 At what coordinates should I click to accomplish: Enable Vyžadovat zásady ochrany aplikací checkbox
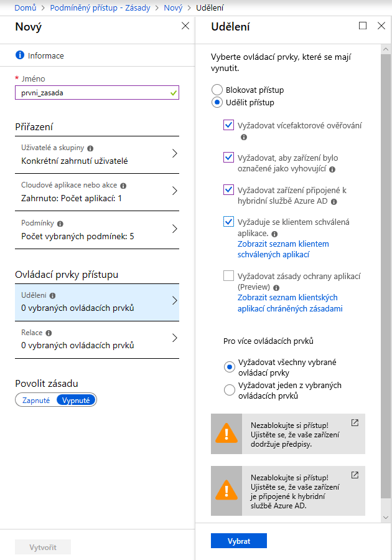228,276
